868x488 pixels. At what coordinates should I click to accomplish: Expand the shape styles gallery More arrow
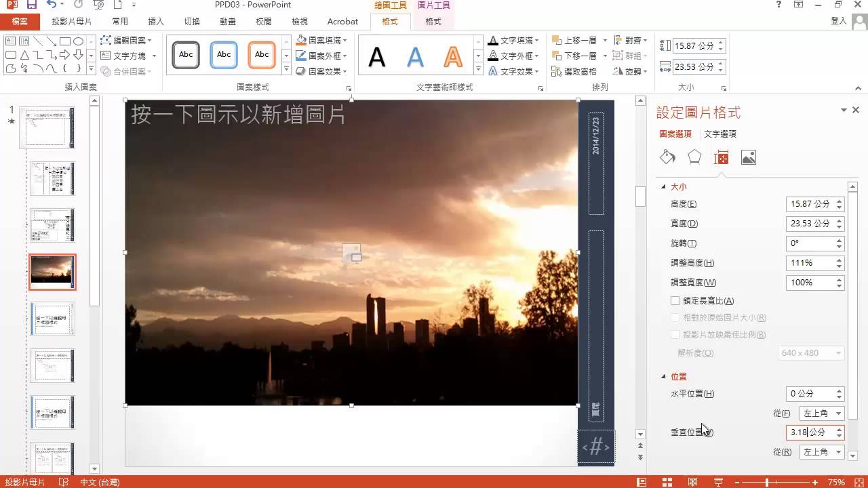287,70
